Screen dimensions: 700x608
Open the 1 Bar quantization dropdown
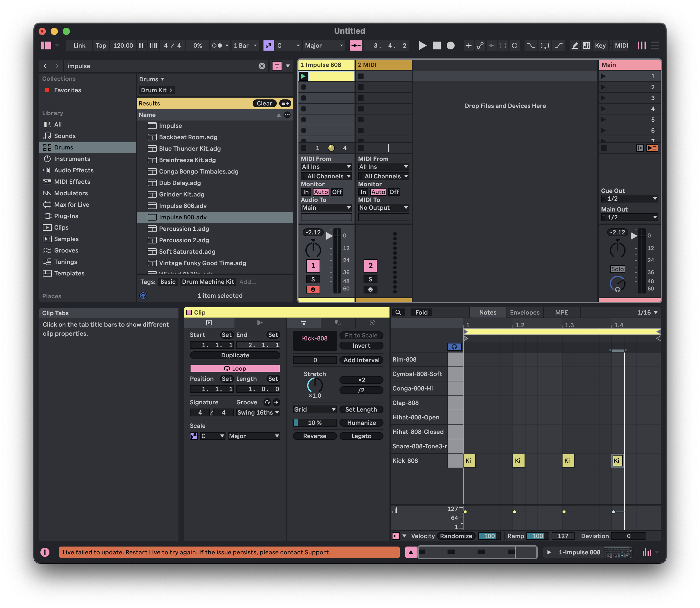(x=245, y=45)
